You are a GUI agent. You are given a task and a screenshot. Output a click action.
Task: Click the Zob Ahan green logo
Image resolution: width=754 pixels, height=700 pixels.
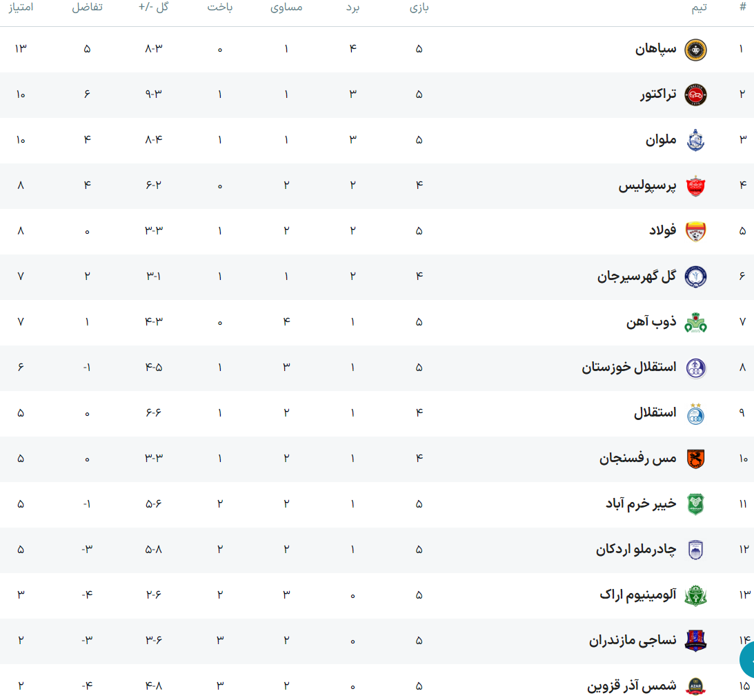[x=695, y=323]
